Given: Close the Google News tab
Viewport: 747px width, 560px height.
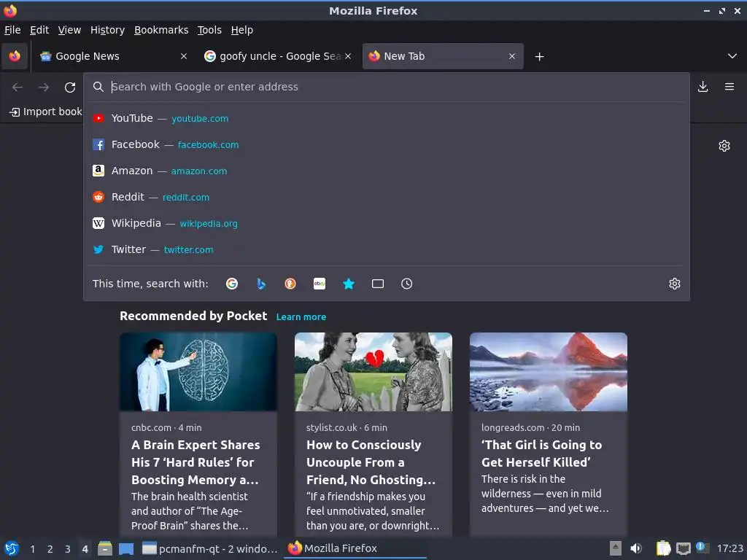Looking at the screenshot, I should (x=184, y=56).
